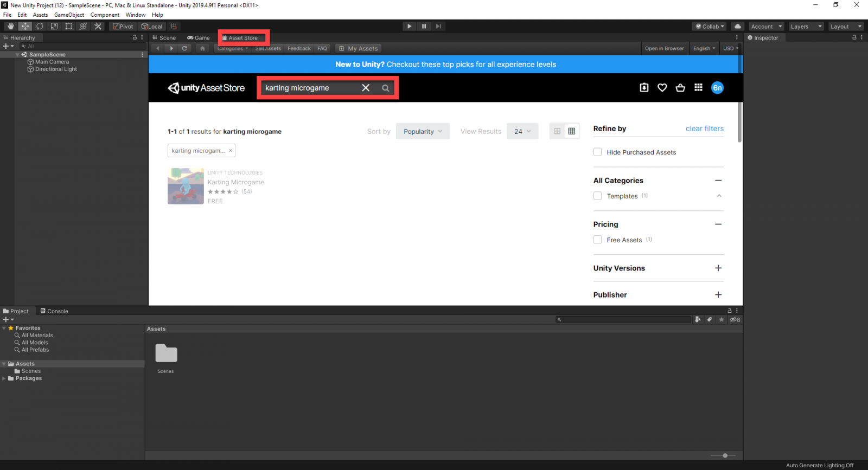Screen dimensions: 868x470
Task: Expand the Publisher filter section
Action: click(x=718, y=294)
